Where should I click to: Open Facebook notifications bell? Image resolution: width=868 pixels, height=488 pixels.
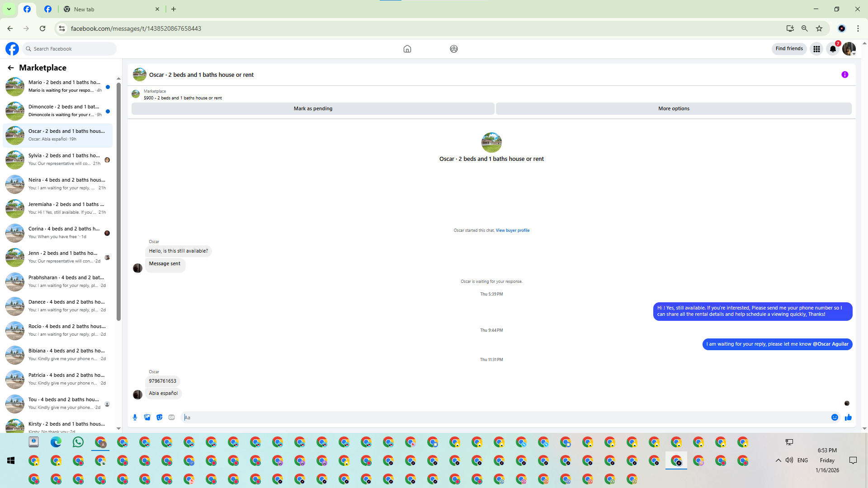(833, 49)
